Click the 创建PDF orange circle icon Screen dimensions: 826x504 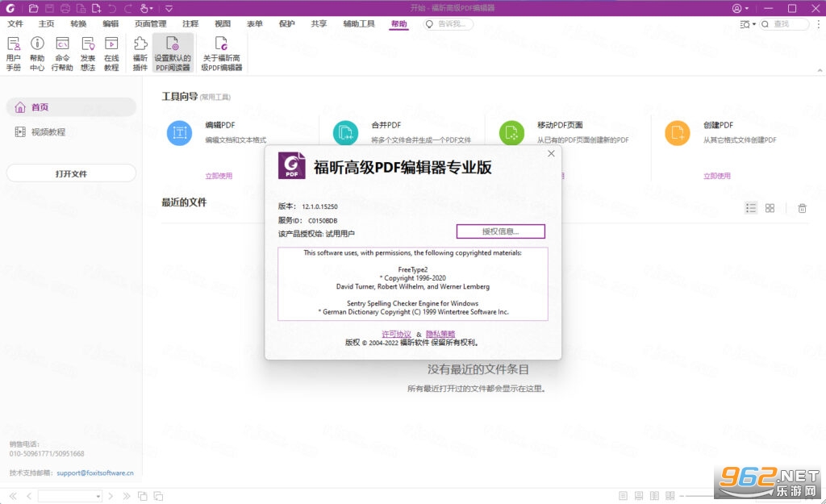(x=678, y=133)
